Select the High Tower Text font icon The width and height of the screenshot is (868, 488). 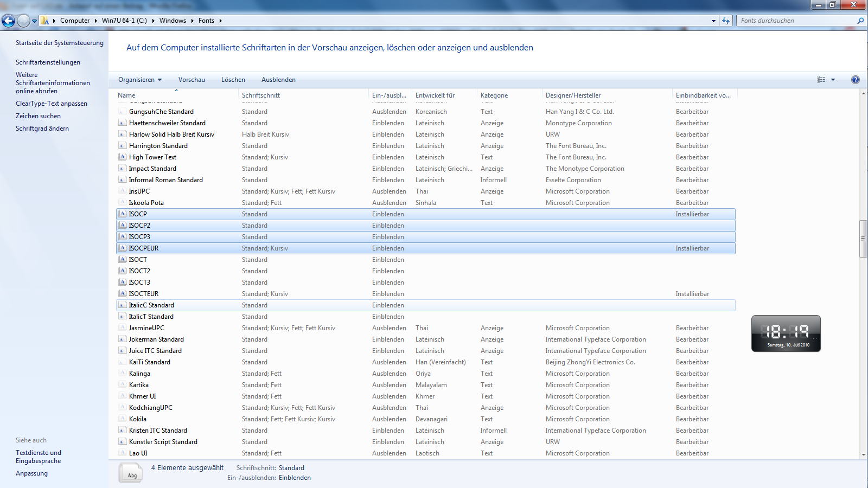tap(123, 157)
